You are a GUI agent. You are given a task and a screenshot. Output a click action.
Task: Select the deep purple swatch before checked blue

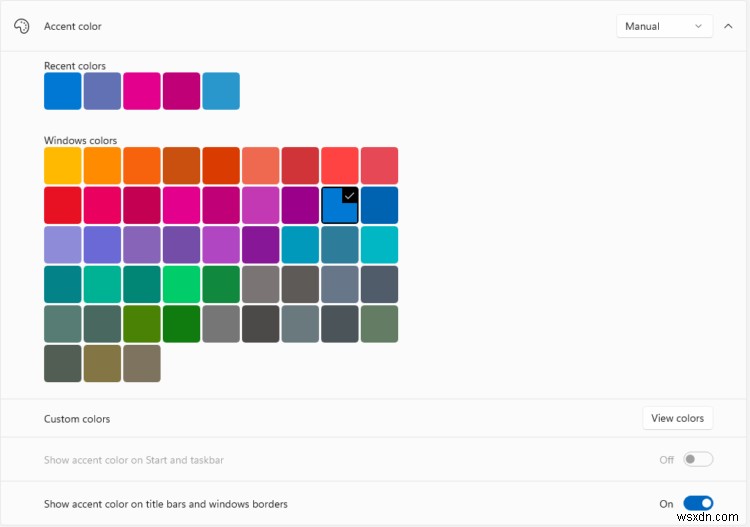coord(300,205)
